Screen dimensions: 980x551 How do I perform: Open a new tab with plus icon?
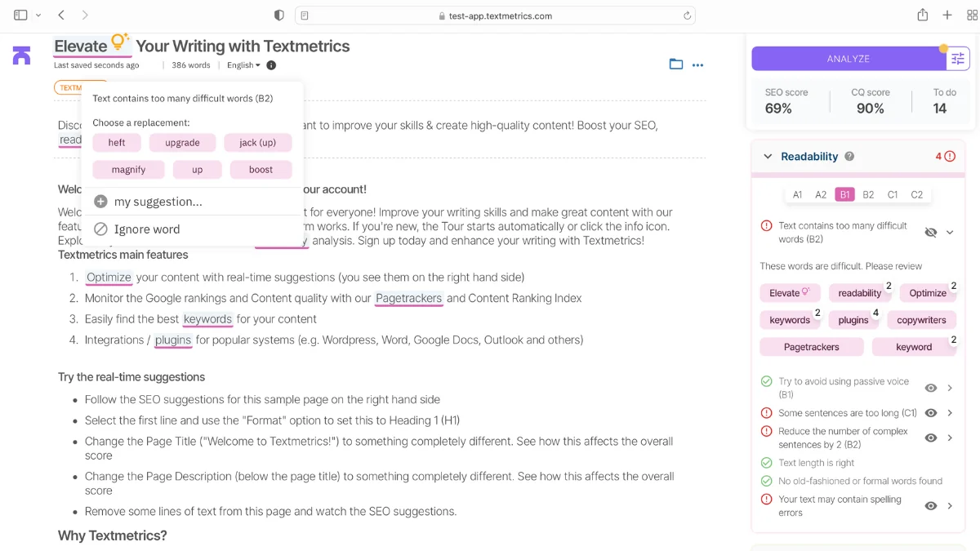click(947, 15)
